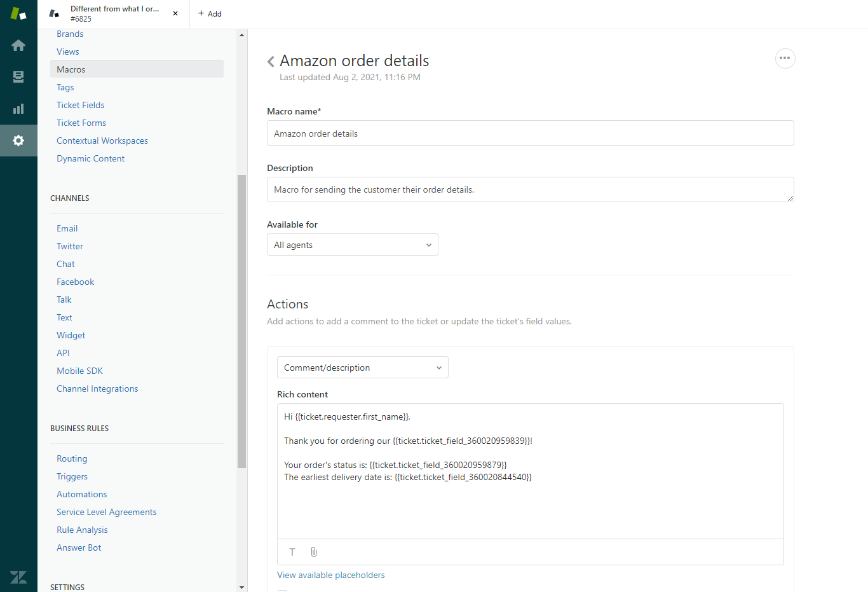Click the resize handle of the Description box

click(x=790, y=198)
